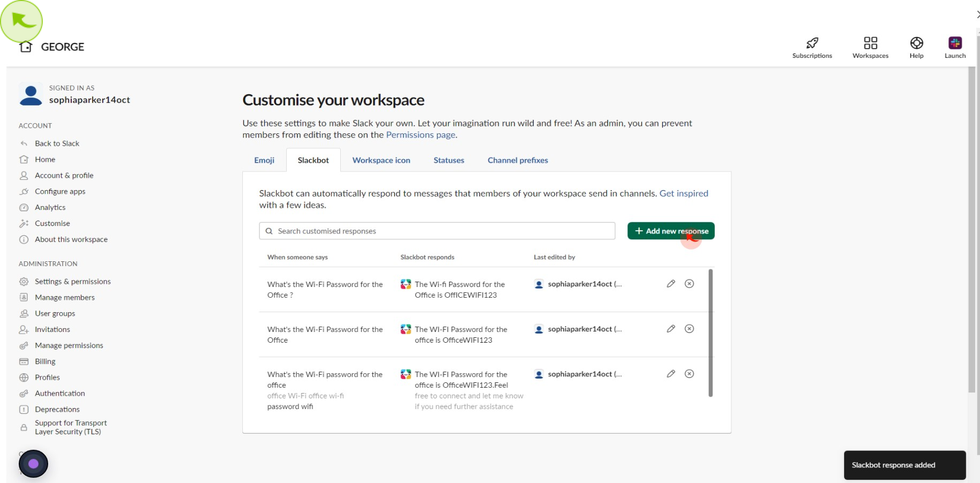The image size is (980, 483).
Task: Click the page vertical scrollbar
Action: point(972,229)
